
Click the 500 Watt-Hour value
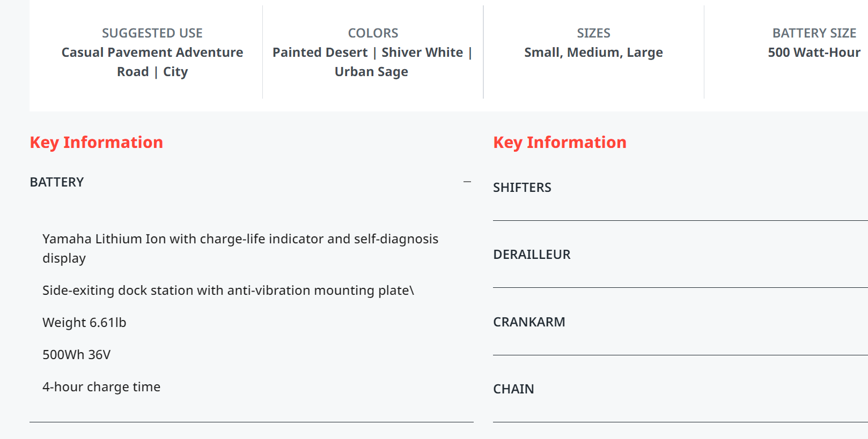point(814,53)
